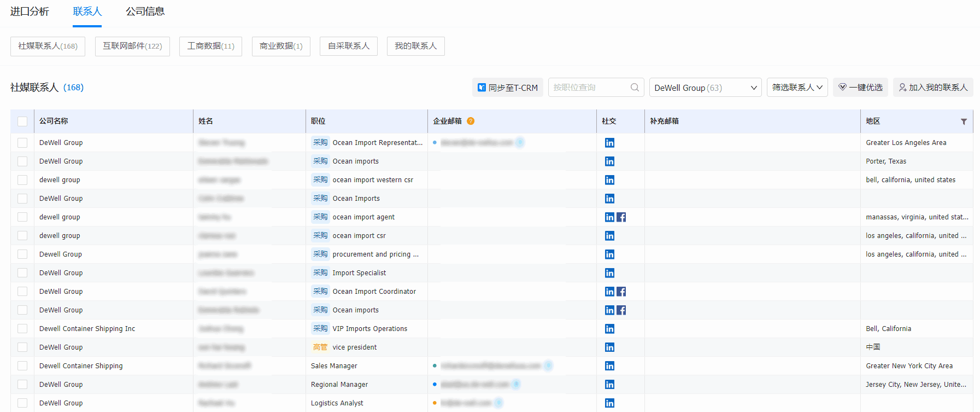Open Facebook icon for Ocean Import Coordinator row
This screenshot has height=412, width=980.
621,292
